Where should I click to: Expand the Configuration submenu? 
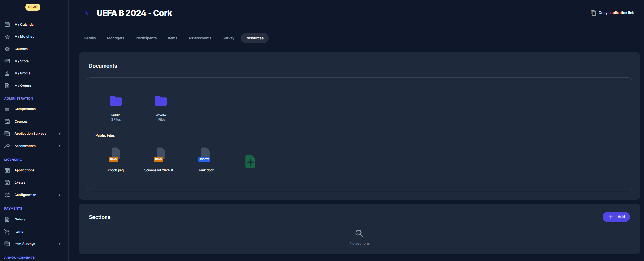[x=59, y=195]
